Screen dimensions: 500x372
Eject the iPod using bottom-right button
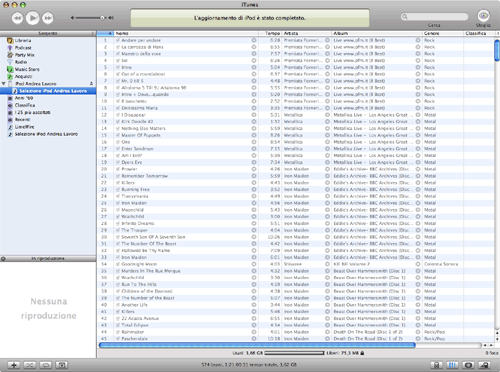click(x=484, y=365)
